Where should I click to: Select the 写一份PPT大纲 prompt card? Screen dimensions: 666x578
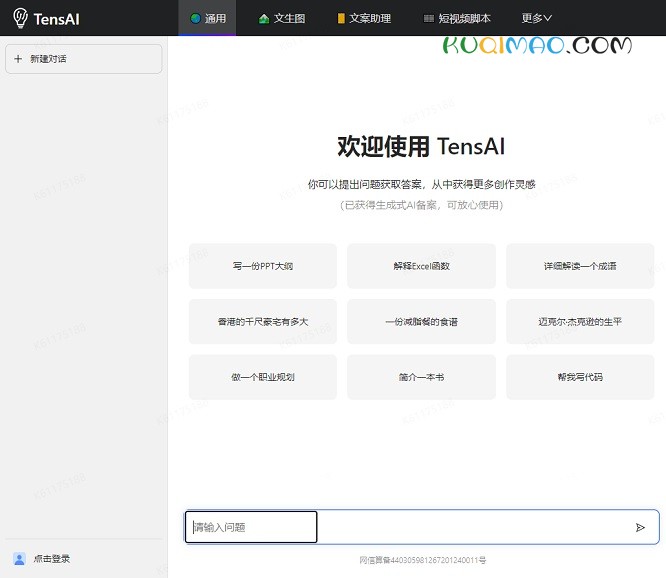click(263, 266)
